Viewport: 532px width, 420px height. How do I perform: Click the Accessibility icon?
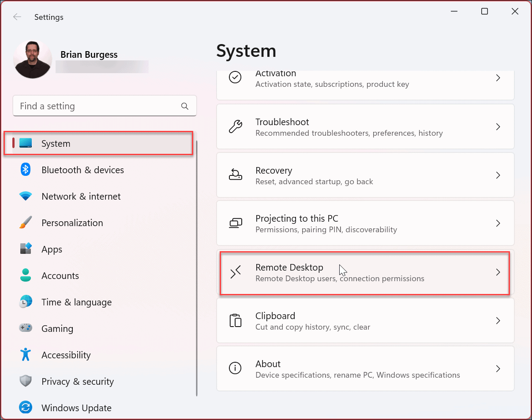click(25, 355)
